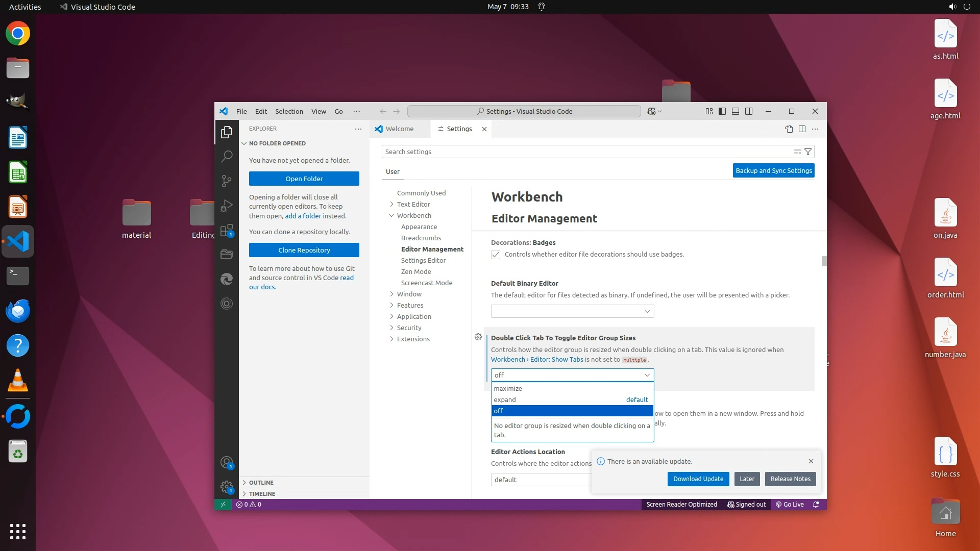980x551 pixels.
Task: Open the Search view in activity bar
Action: point(227,157)
